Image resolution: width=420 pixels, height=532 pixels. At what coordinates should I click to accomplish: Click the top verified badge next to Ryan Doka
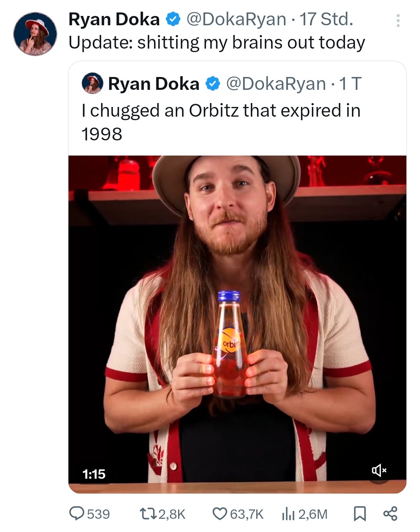coord(173,19)
